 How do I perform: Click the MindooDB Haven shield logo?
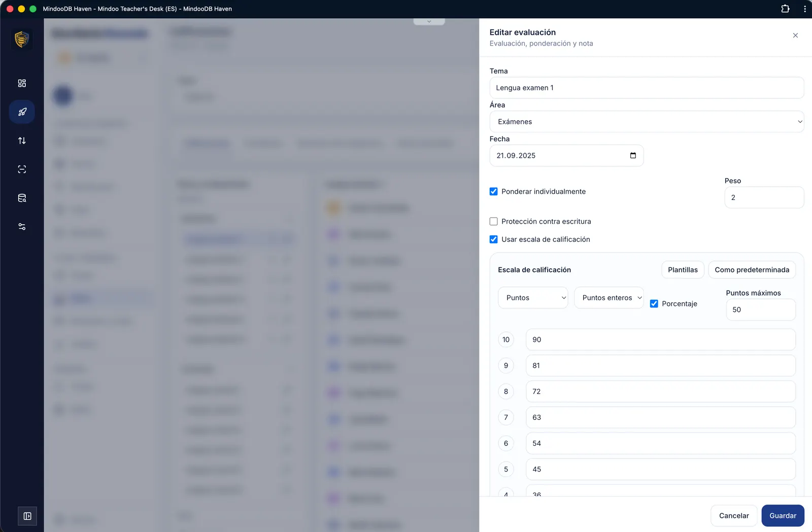pos(22,39)
